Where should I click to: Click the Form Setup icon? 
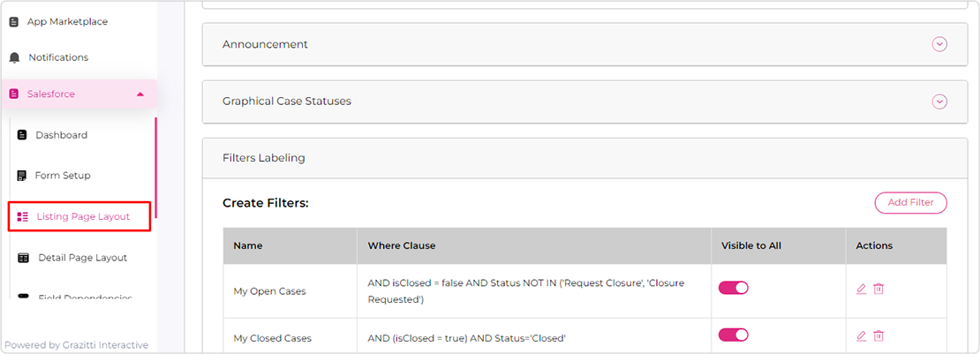22,176
